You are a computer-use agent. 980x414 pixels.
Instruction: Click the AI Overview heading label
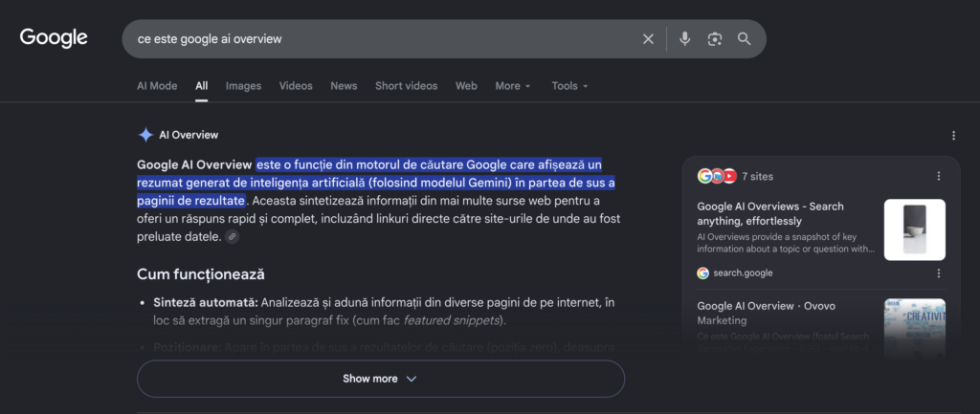(x=189, y=135)
